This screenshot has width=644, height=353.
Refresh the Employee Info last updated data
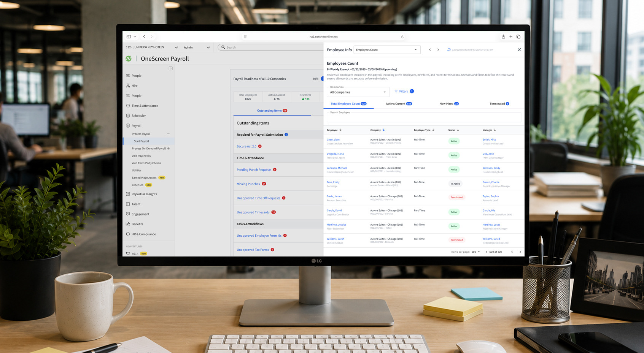(449, 50)
